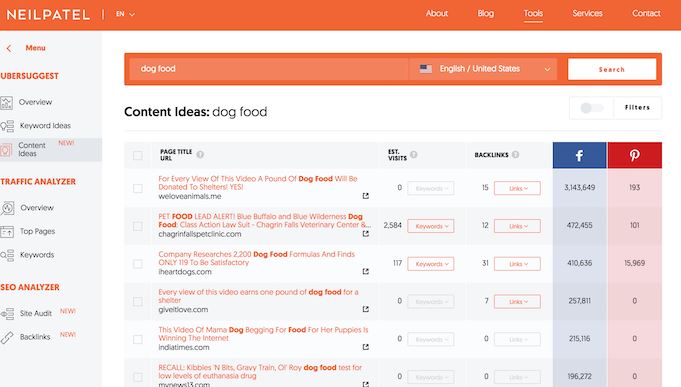Image resolution: width=681 pixels, height=387 pixels.
Task: Toggle the switch next to Filters
Action: click(592, 108)
